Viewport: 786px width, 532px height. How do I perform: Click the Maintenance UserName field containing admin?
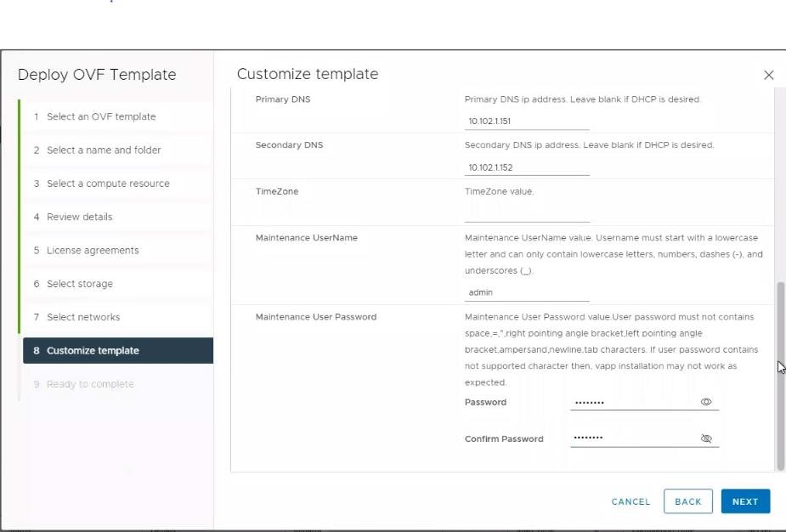[x=527, y=292]
